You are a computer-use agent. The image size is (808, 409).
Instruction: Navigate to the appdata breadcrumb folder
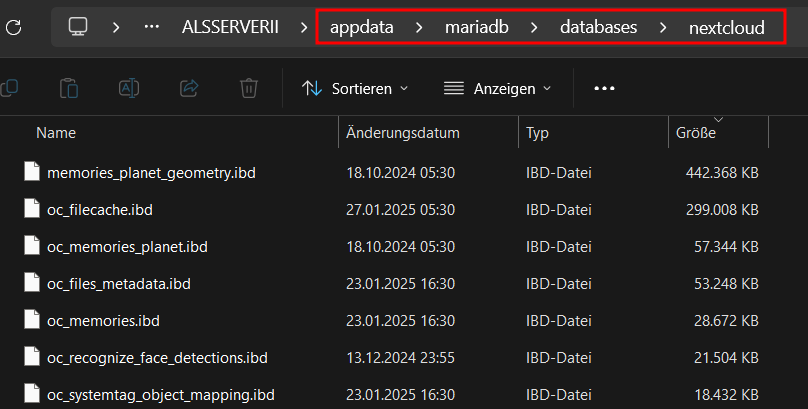[362, 27]
